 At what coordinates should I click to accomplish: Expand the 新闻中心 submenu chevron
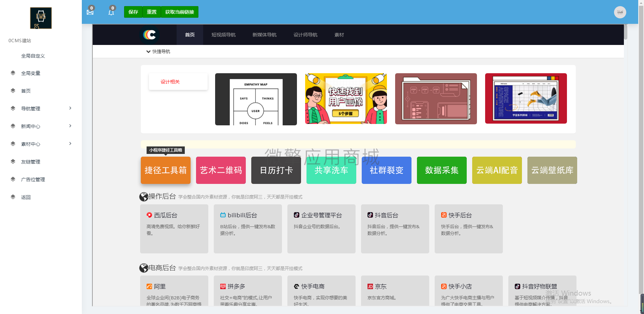coord(70,126)
